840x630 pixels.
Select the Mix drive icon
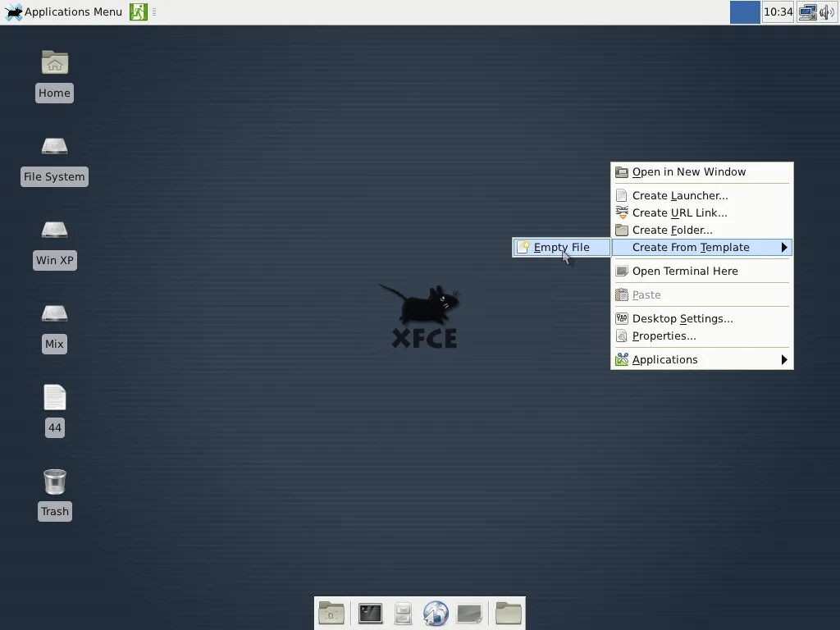coord(55,313)
